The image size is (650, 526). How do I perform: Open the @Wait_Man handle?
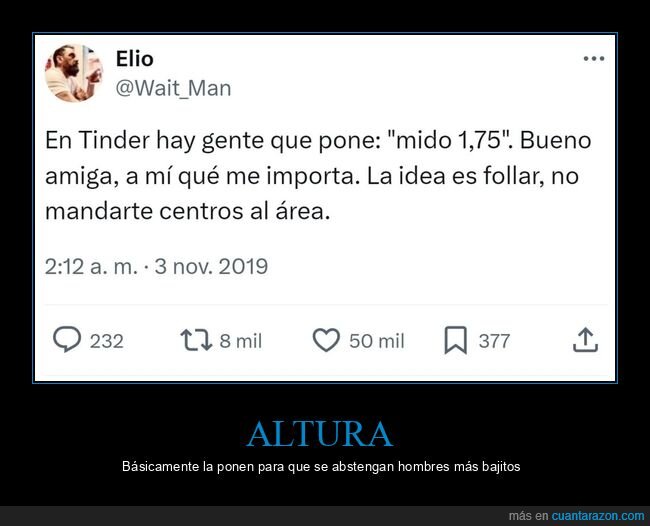pyautogui.click(x=173, y=88)
